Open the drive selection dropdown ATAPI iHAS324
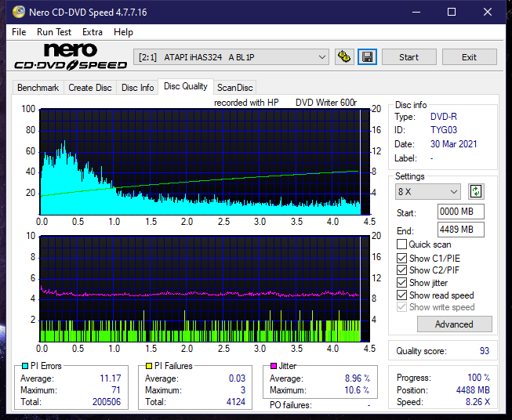This screenshot has height=420, width=512. [231, 57]
